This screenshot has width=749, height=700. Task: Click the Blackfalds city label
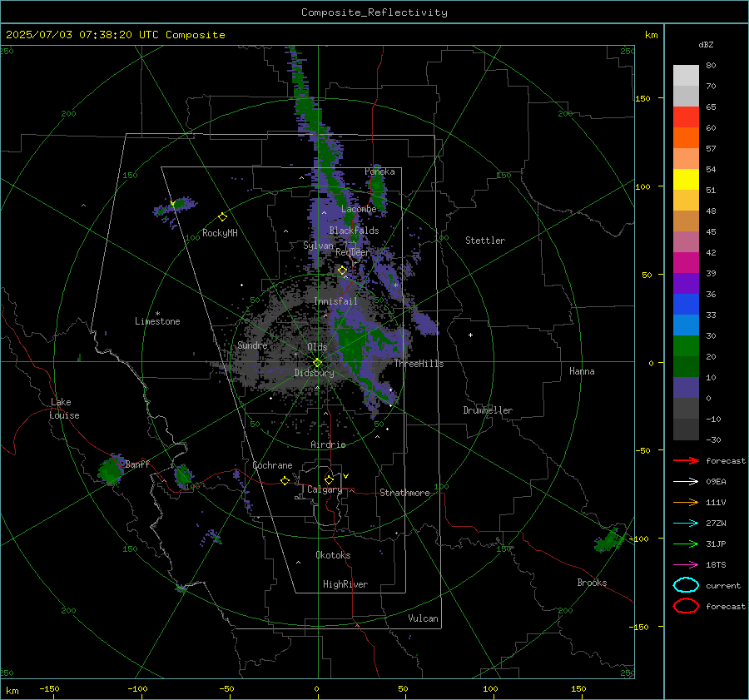pos(354,231)
